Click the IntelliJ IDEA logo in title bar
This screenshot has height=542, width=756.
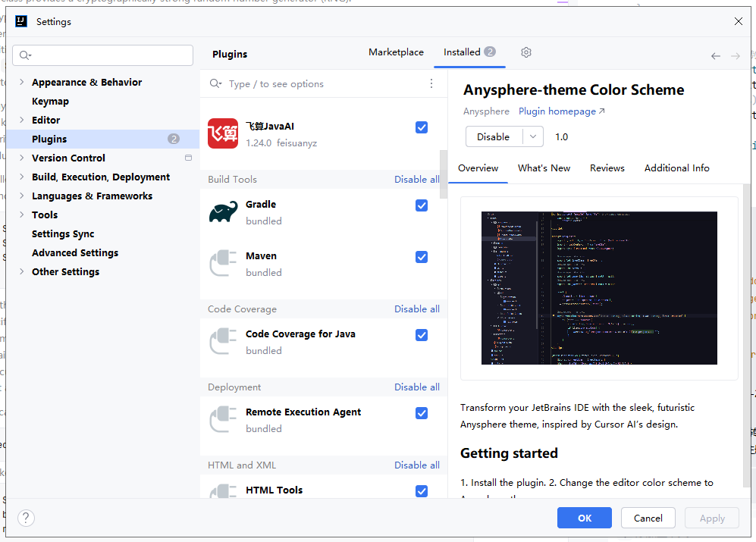click(x=21, y=21)
